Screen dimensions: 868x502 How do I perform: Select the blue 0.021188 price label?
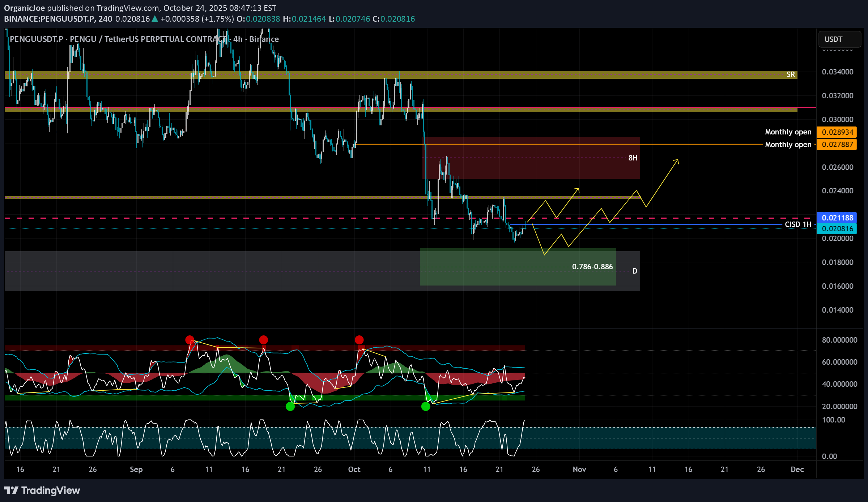(837, 218)
